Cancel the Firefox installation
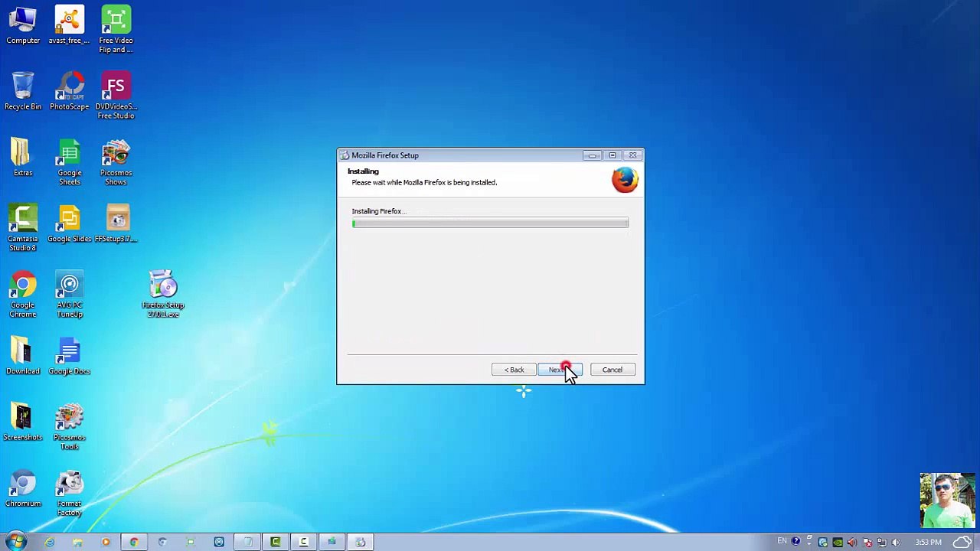Viewport: 980px width, 551px height. point(612,370)
